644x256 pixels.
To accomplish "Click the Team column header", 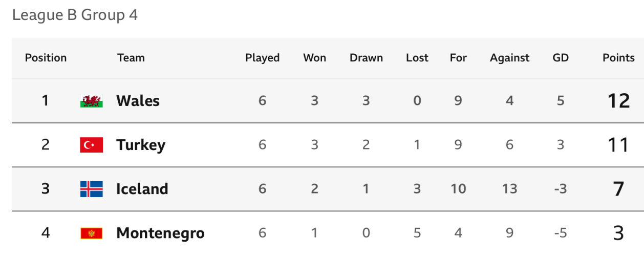I will point(131,58).
